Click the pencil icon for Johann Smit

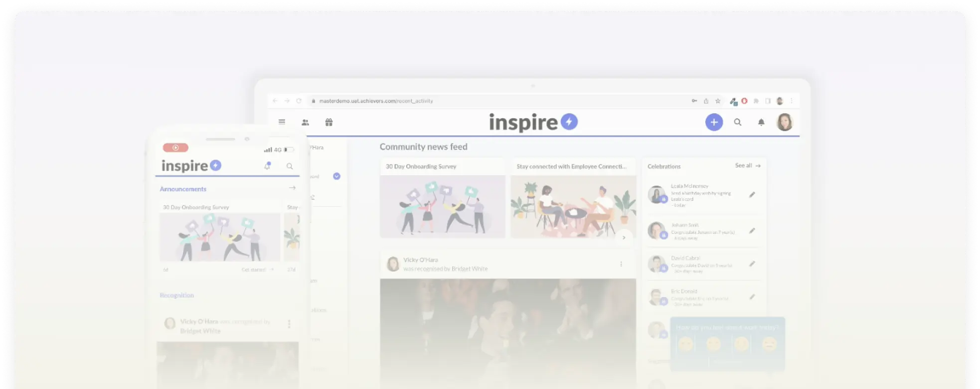click(752, 230)
